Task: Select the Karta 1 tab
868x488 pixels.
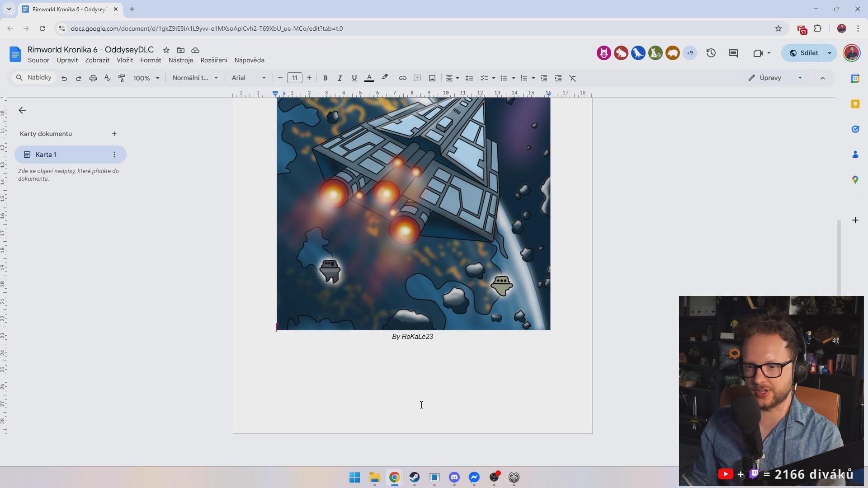Action: tap(70, 155)
